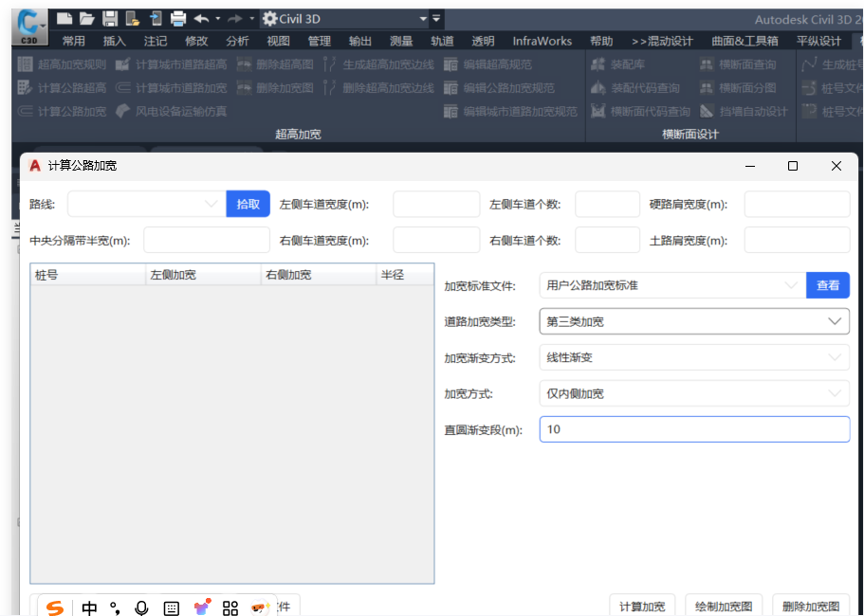Image resolution: width=864 pixels, height=616 pixels.
Task: Open 装配代码查询 tool
Action: 634,87
